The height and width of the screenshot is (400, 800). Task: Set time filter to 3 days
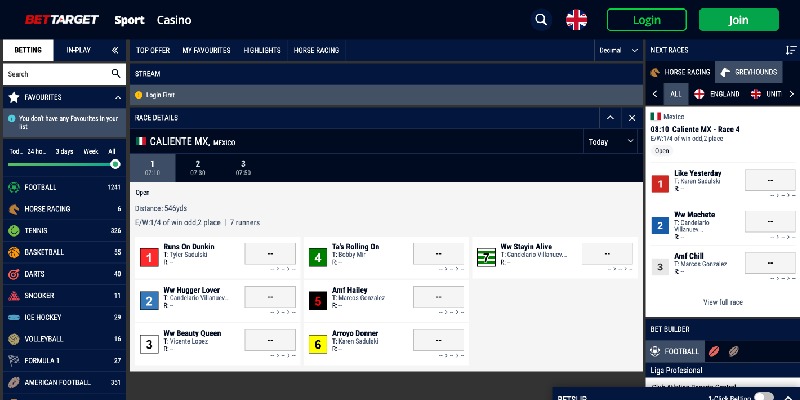click(x=64, y=152)
